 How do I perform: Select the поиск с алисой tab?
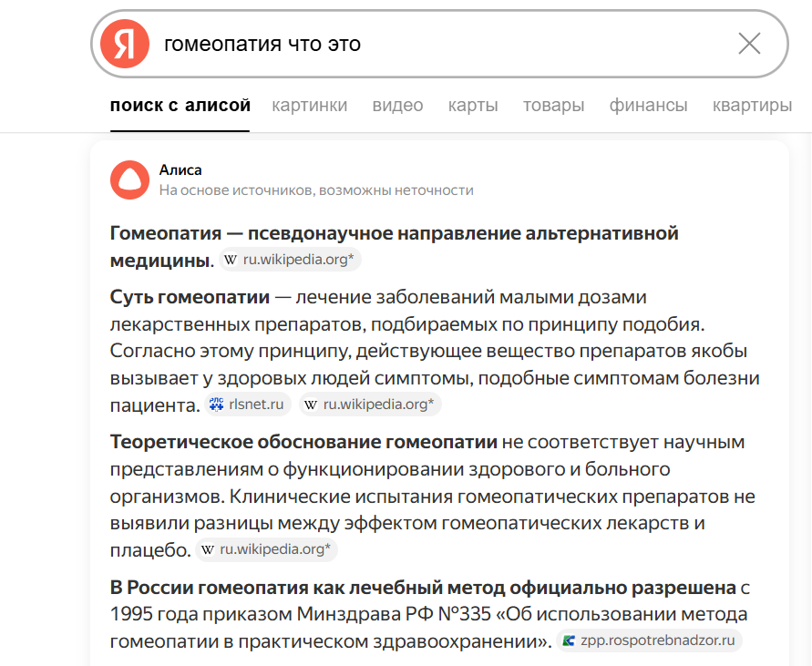[179, 105]
